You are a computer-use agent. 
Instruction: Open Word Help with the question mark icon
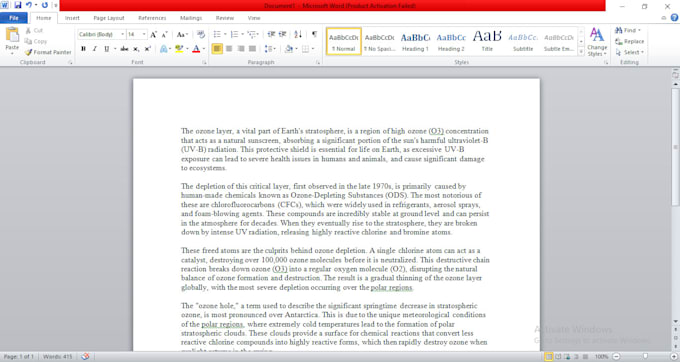coord(674,18)
